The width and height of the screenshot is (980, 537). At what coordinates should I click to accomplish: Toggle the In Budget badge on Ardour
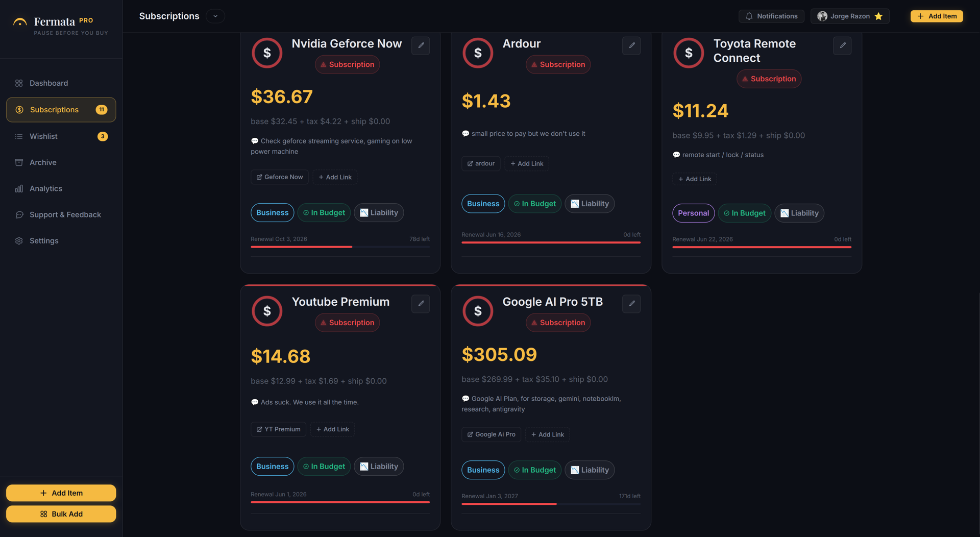(x=534, y=204)
